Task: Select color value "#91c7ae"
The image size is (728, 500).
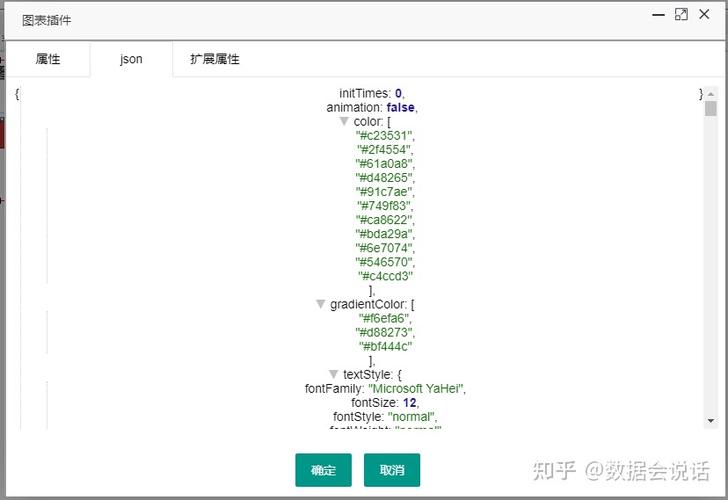Action: tap(384, 192)
